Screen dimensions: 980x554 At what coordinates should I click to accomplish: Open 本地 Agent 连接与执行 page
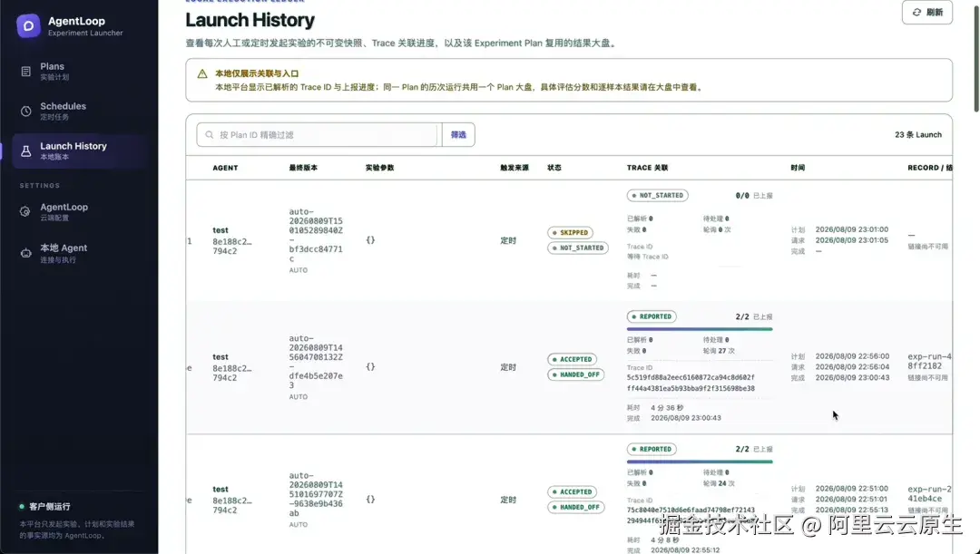coord(80,253)
